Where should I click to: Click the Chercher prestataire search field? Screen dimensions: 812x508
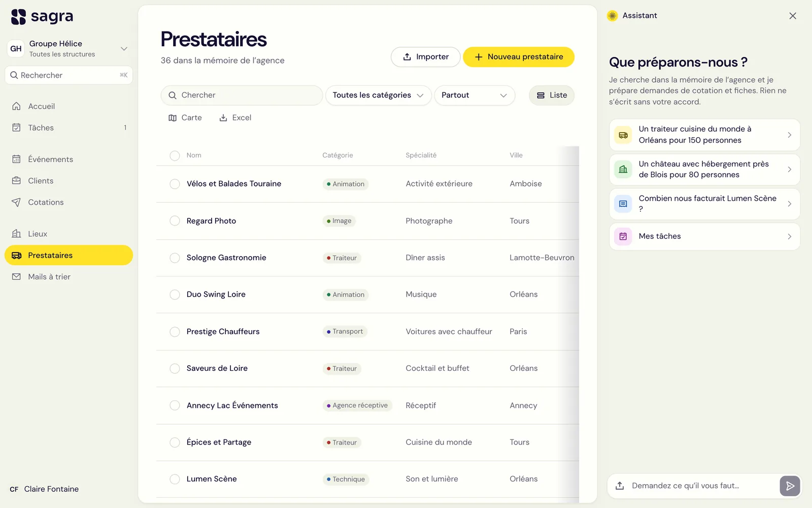[242, 96]
